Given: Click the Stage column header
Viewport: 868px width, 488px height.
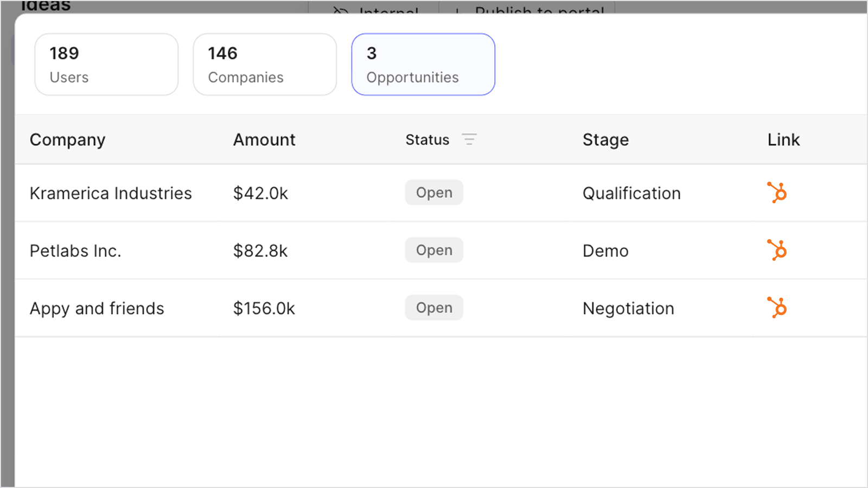Looking at the screenshot, I should [605, 140].
